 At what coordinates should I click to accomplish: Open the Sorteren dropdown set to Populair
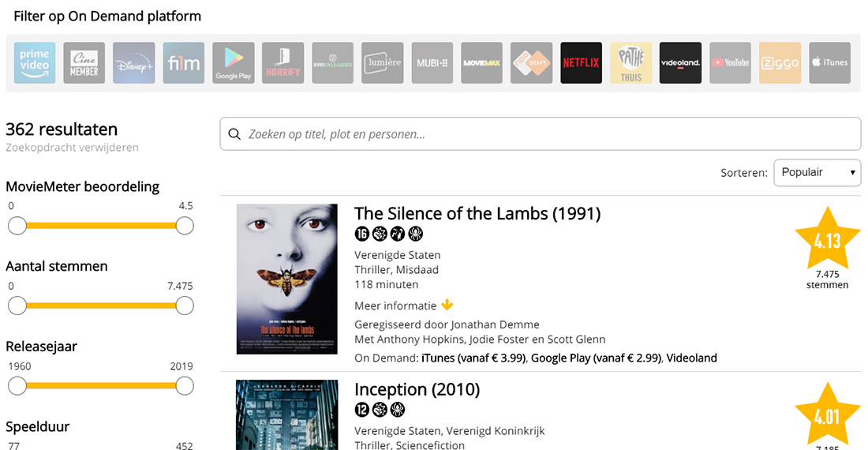pos(817,172)
